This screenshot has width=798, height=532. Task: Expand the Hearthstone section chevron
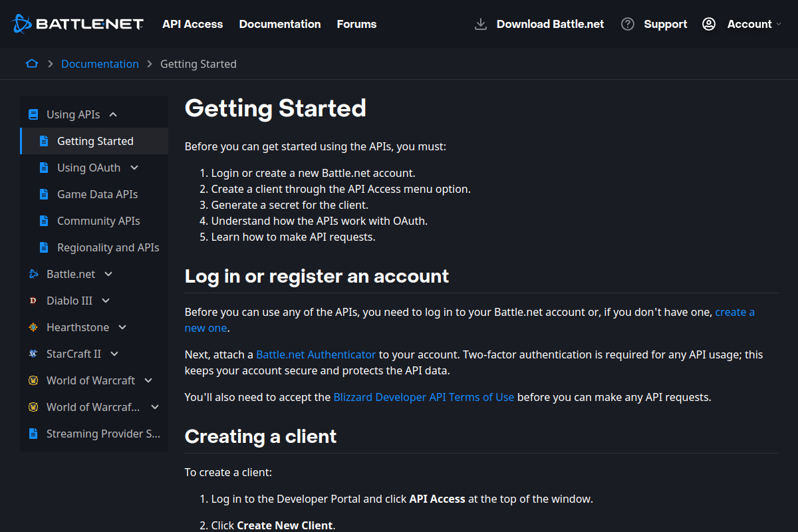pos(122,327)
